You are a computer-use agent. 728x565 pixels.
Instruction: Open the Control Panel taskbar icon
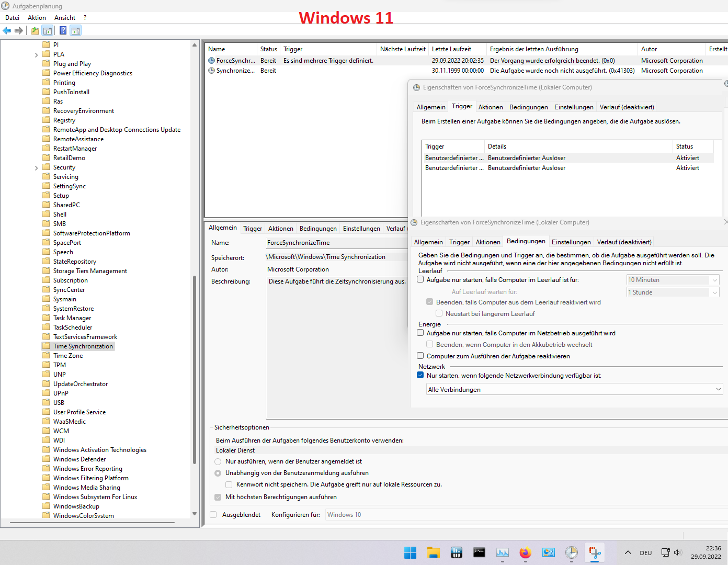point(548,552)
